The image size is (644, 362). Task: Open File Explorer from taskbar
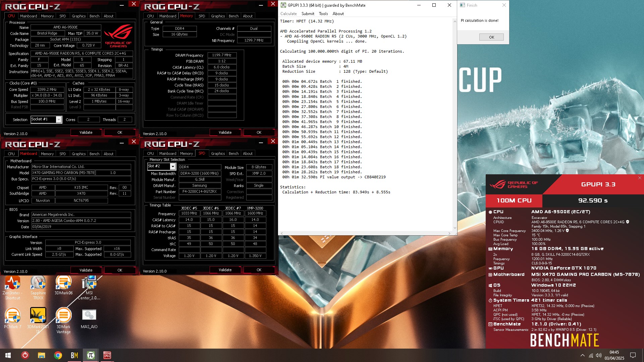point(41,355)
